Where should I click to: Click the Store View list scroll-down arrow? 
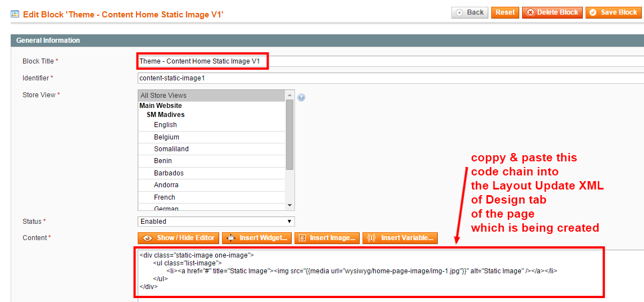tap(289, 205)
